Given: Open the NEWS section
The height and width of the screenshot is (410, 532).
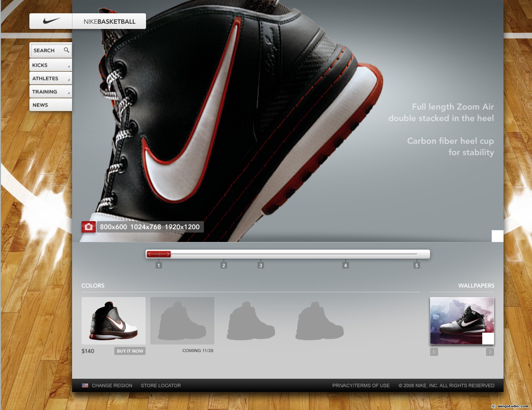Looking at the screenshot, I should click(x=50, y=105).
